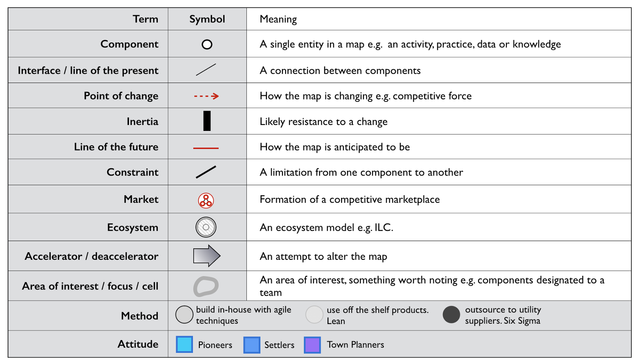Image resolution: width=639 pixels, height=364 pixels.
Task: Click the cyan Pioneers color square
Action: [x=185, y=344]
